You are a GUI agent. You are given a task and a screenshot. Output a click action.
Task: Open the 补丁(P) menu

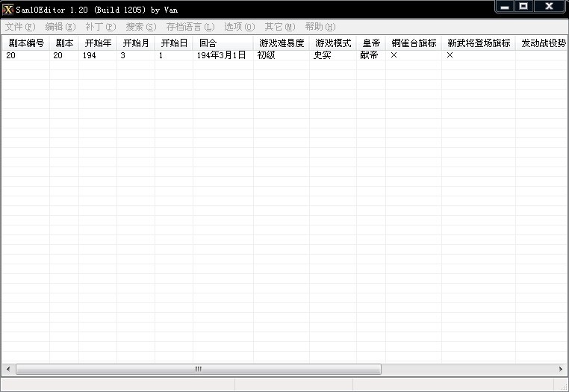pyautogui.click(x=100, y=27)
